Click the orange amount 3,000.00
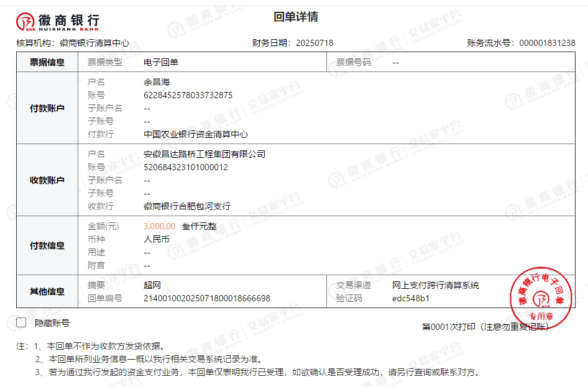This screenshot has width=588, height=387. (x=159, y=226)
